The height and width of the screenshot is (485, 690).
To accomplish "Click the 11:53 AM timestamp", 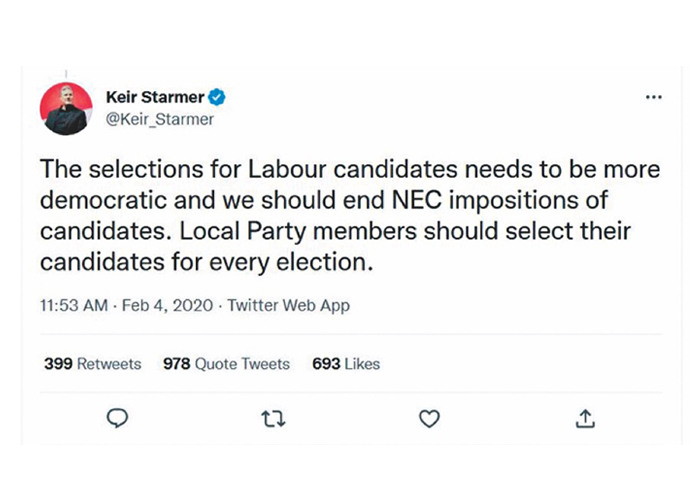I will pos(72,305).
